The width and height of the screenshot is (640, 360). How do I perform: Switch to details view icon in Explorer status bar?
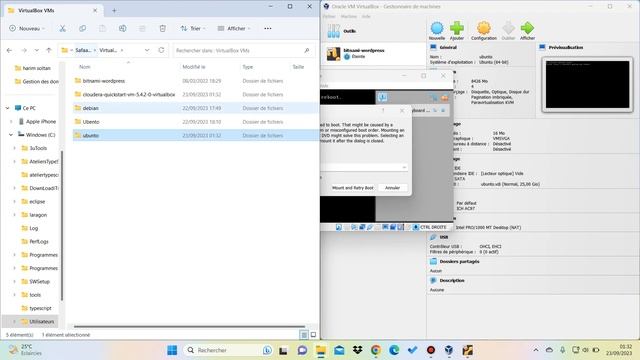[x=304, y=335]
